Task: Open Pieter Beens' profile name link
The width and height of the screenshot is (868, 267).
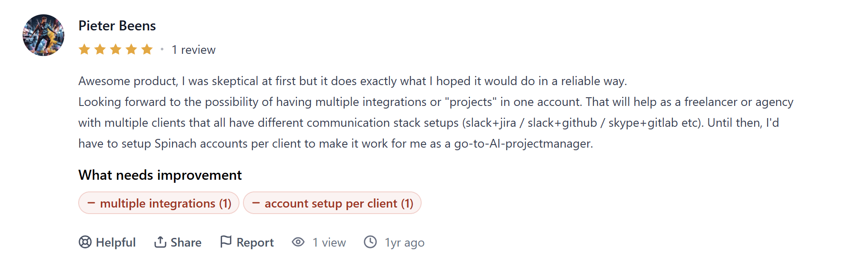Action: coord(117,26)
